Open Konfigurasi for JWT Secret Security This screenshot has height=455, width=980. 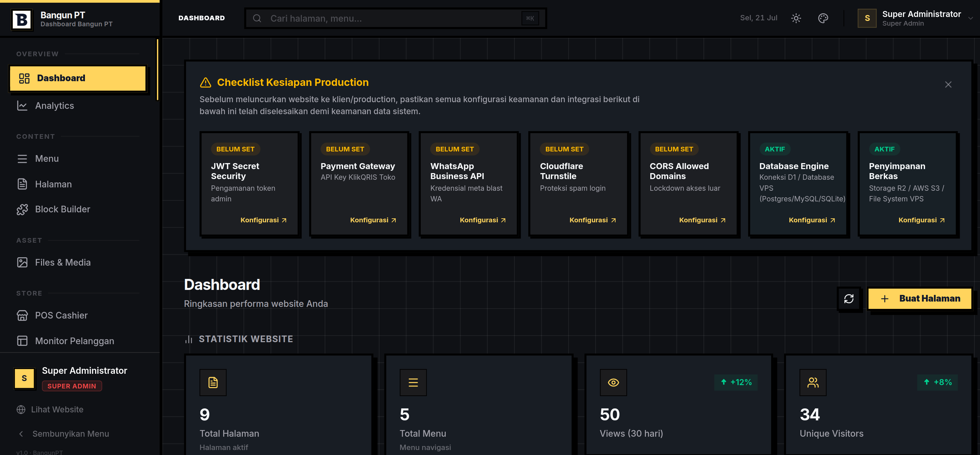coord(263,220)
